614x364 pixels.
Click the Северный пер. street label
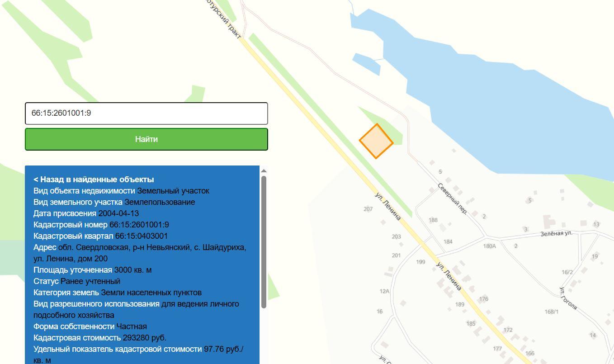coord(452,199)
